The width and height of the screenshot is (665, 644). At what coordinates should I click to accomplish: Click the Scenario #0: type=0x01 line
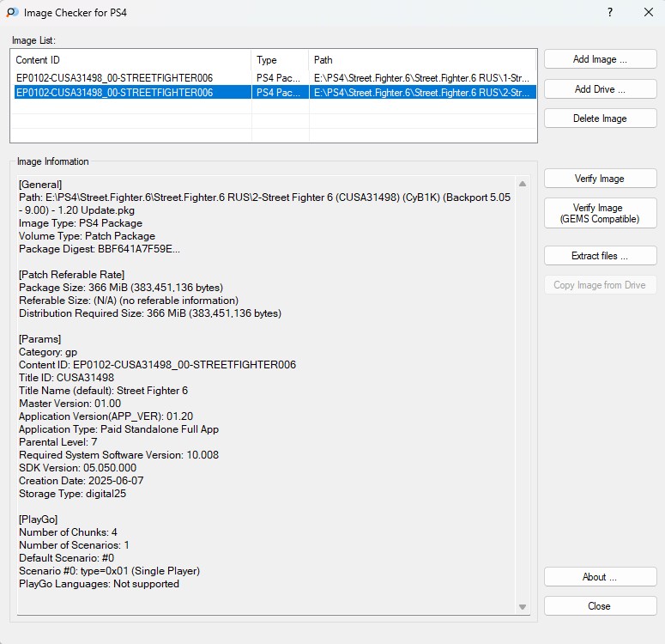(110, 570)
